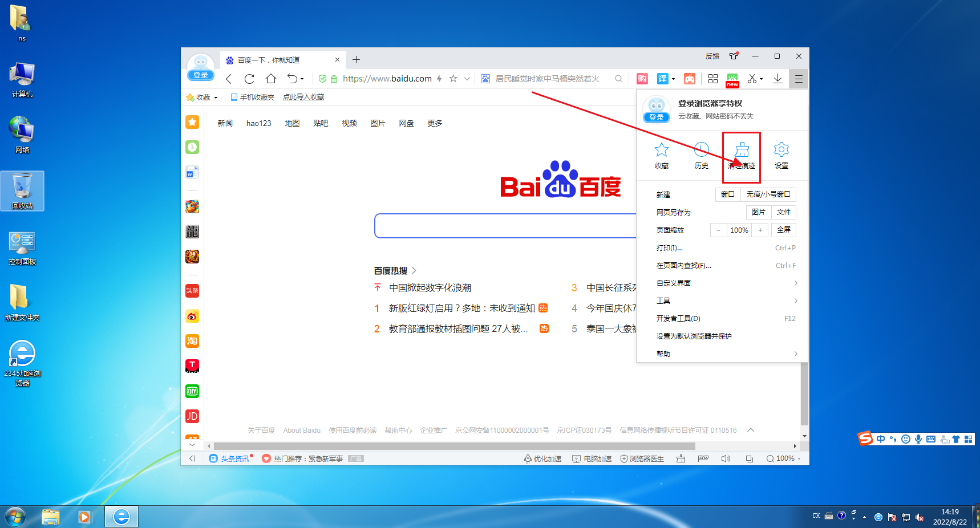The width and height of the screenshot is (980, 528).
Task: Open the address bar dropdown chevron
Action: point(467,79)
